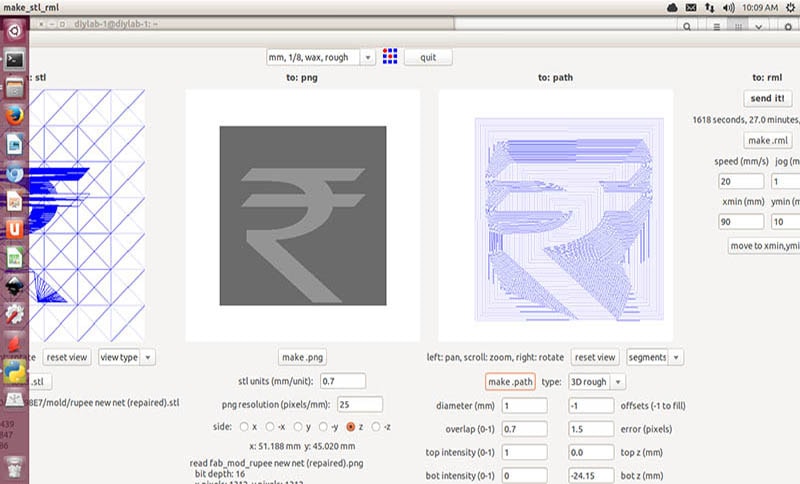Click the grid view icon in background window
The height and width of the screenshot is (484, 800).
[x=738, y=27]
